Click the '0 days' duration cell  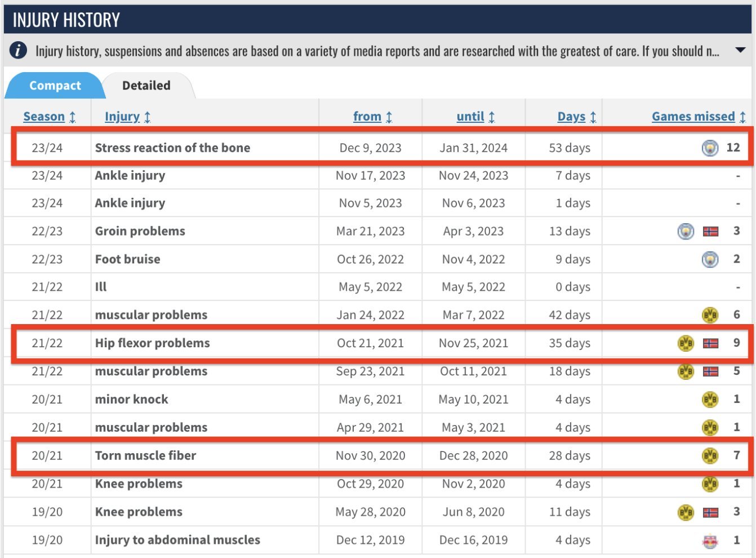(x=572, y=287)
